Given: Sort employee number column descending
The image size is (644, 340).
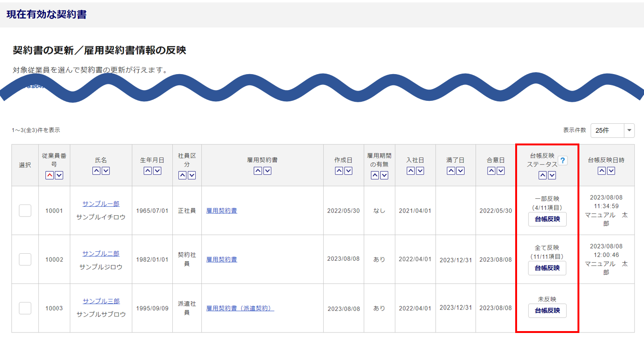Looking at the screenshot, I should pyautogui.click(x=59, y=175).
